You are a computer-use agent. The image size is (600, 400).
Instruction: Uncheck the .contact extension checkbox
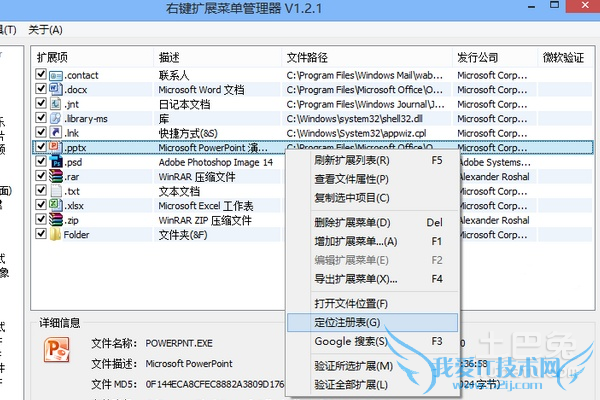click(x=41, y=74)
